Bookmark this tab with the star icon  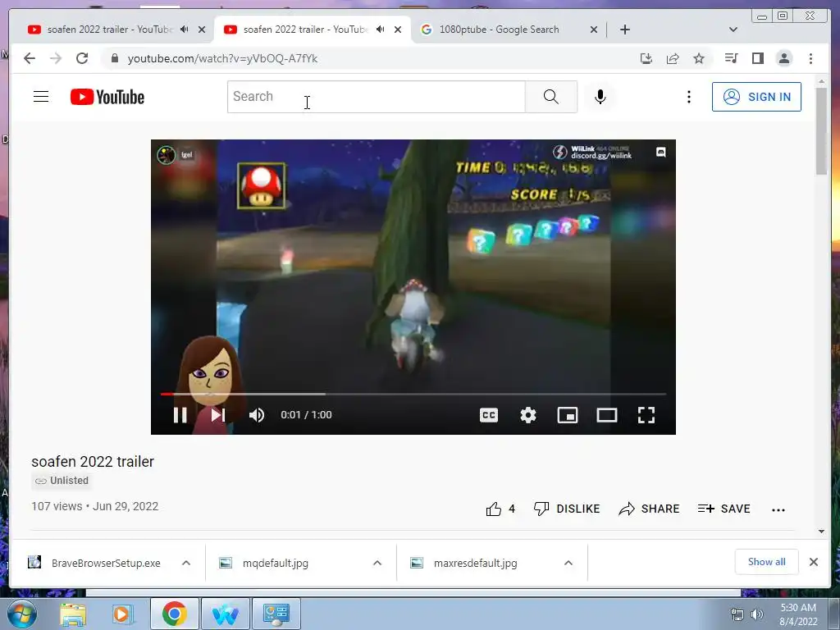tap(699, 58)
